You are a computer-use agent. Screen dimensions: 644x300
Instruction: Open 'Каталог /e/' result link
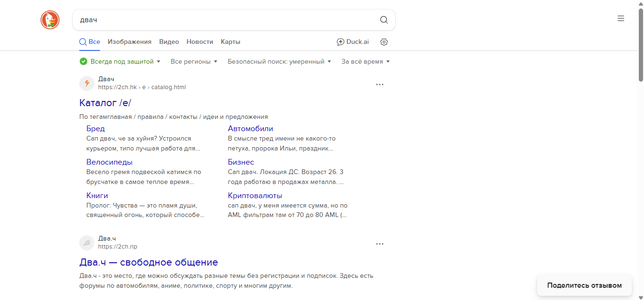tap(105, 103)
